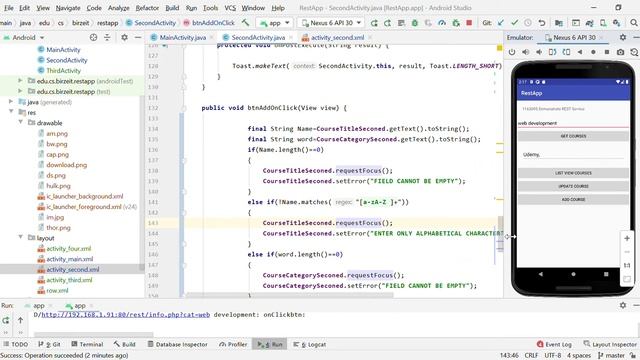
Task: Open emulator panel settings gear
Action: [623, 37]
